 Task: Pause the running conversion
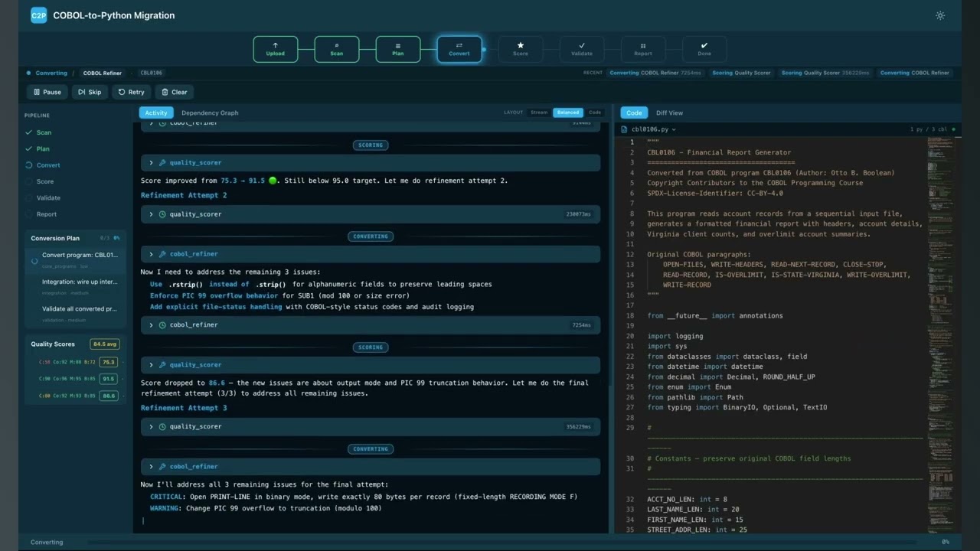point(47,92)
